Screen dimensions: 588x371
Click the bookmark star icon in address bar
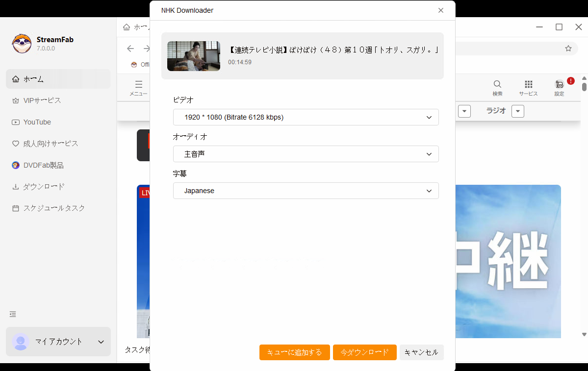pos(568,48)
